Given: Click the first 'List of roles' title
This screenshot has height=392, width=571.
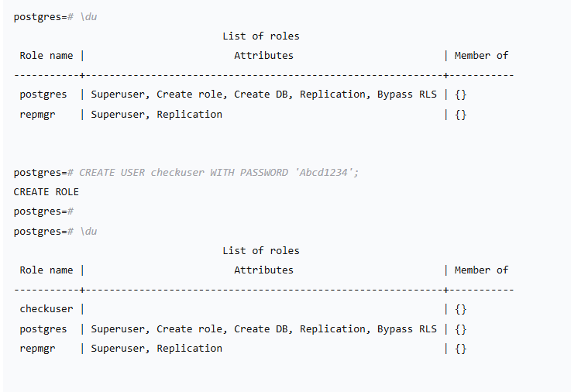Looking at the screenshot, I should coord(260,36).
